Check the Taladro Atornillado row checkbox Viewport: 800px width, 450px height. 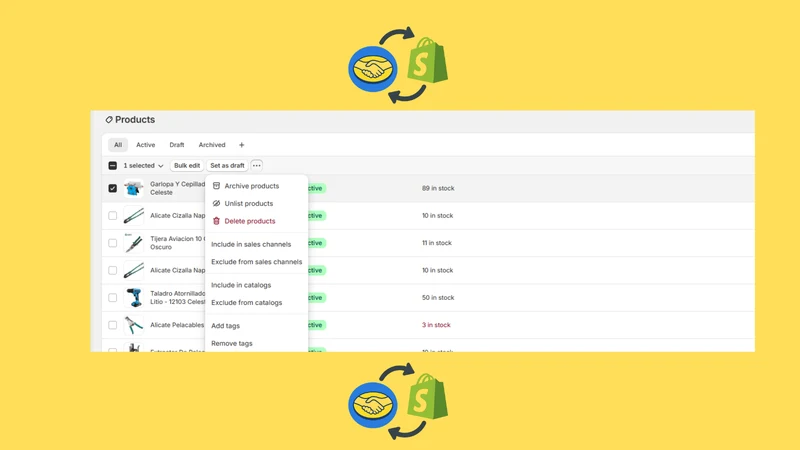[113, 297]
